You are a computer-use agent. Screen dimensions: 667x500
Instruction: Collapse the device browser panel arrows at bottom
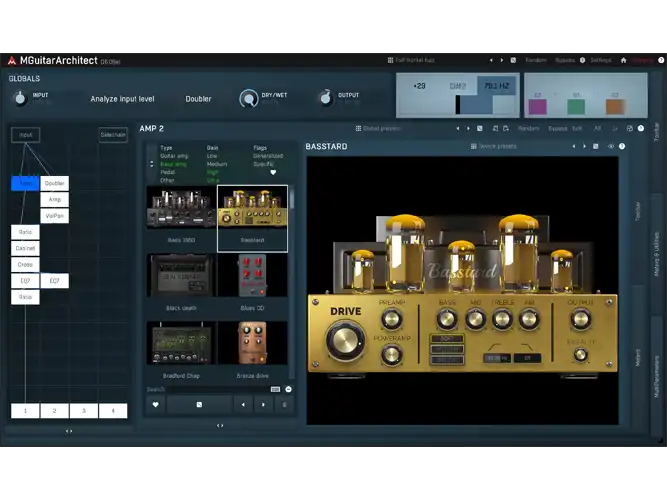220,425
